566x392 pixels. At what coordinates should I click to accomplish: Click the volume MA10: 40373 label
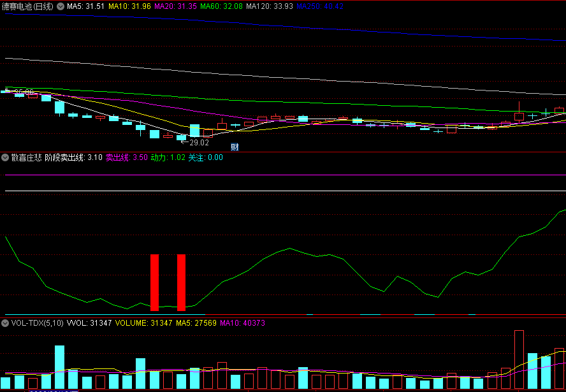click(x=243, y=323)
